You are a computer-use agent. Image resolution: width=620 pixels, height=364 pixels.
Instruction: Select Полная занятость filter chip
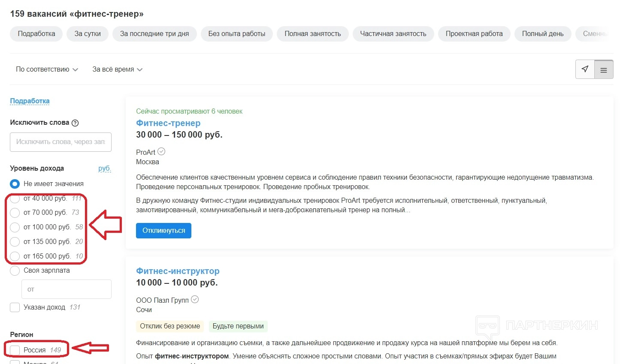coord(313,34)
